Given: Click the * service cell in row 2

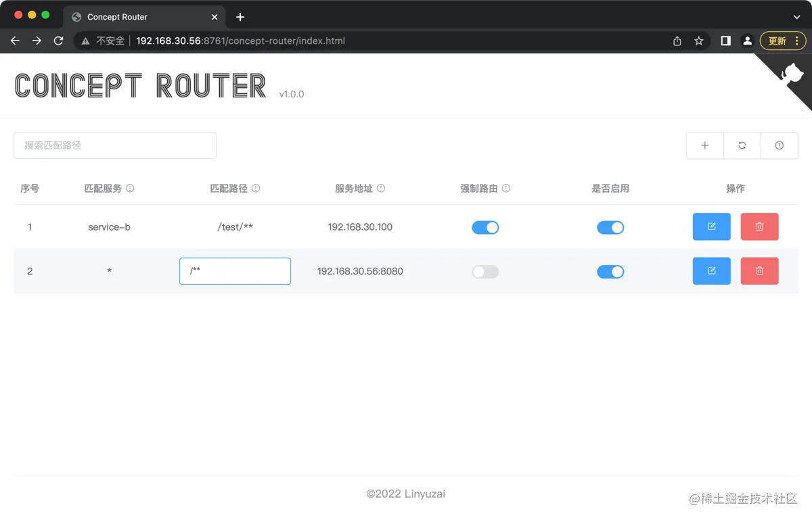Looking at the screenshot, I should click(109, 271).
